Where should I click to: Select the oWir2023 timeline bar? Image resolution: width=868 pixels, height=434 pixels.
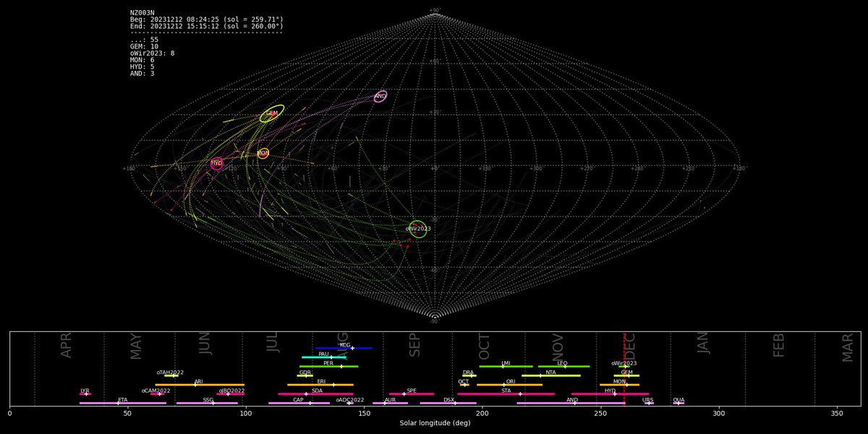pyautogui.click(x=624, y=367)
